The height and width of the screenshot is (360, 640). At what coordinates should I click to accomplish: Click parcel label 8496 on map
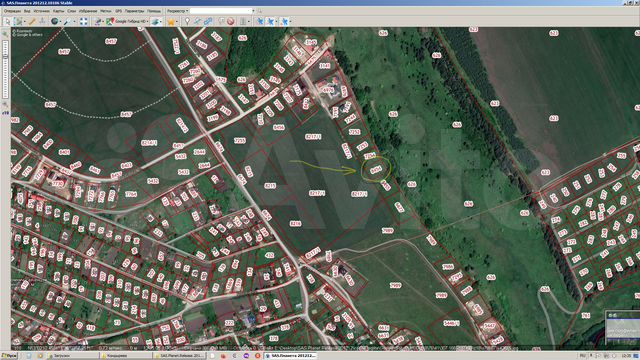278,127
